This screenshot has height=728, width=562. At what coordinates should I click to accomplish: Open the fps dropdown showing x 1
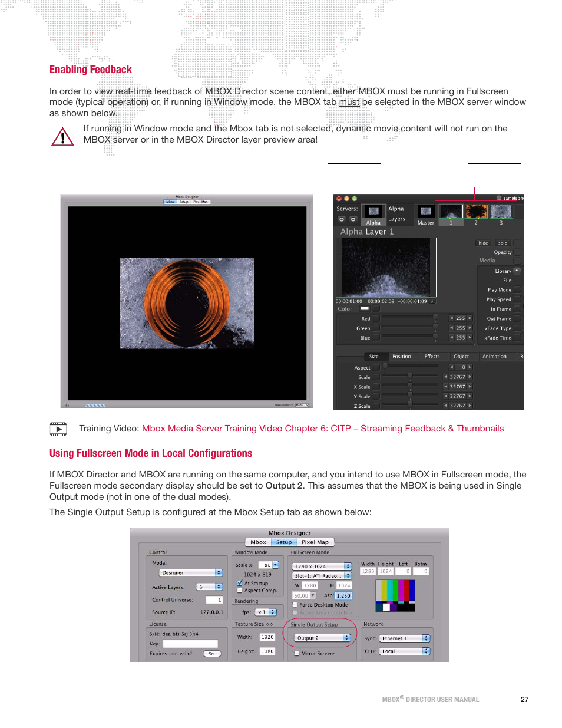click(x=266, y=612)
